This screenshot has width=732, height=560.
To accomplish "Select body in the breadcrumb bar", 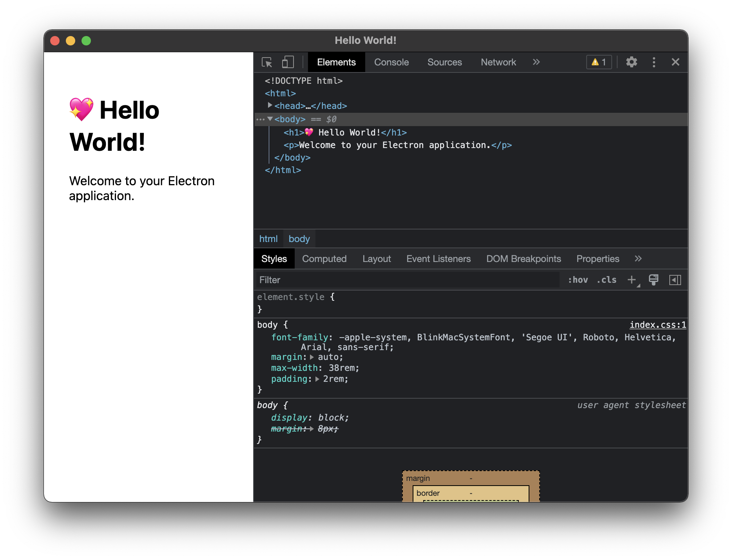I will coord(299,238).
